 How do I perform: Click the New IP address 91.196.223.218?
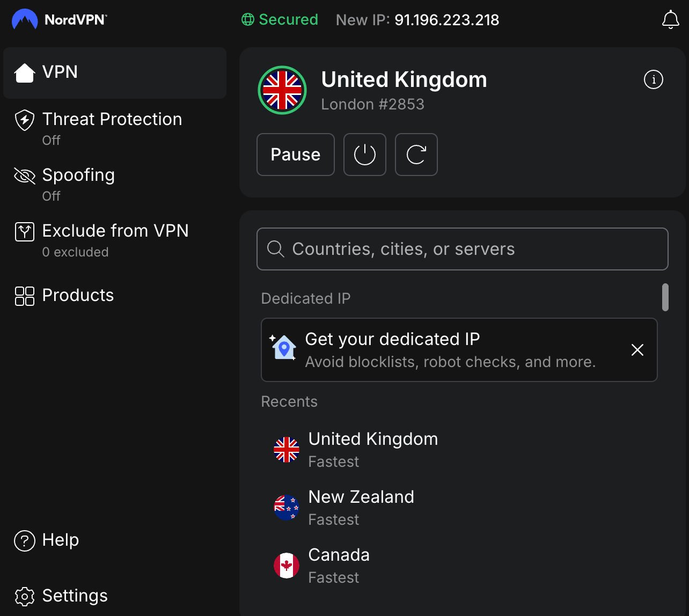coord(447,20)
